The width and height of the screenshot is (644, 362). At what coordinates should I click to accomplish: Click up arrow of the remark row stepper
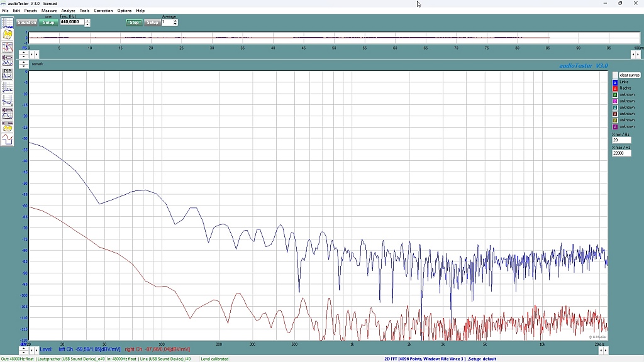(24, 62)
